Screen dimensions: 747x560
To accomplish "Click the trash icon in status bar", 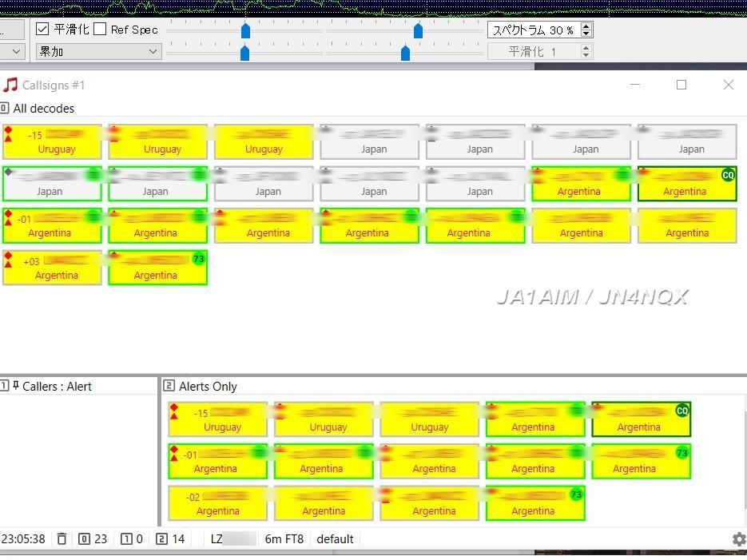I will tap(62, 539).
